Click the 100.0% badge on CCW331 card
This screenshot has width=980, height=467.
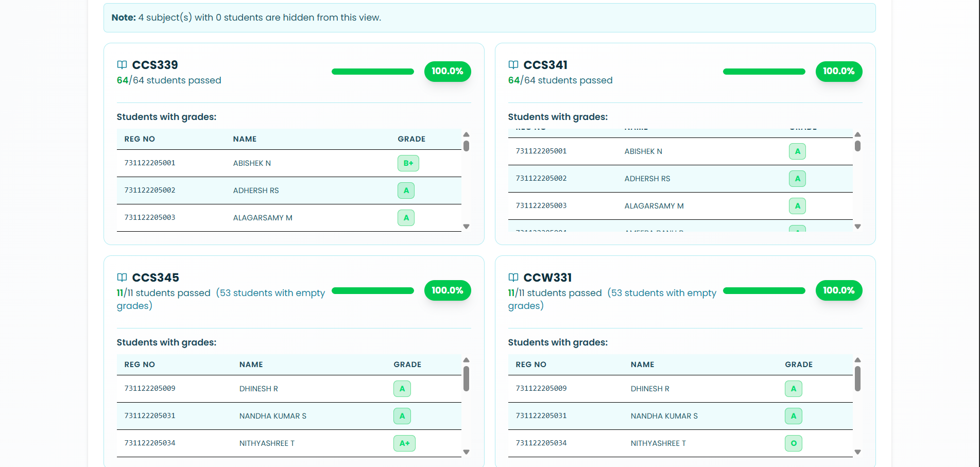point(839,290)
